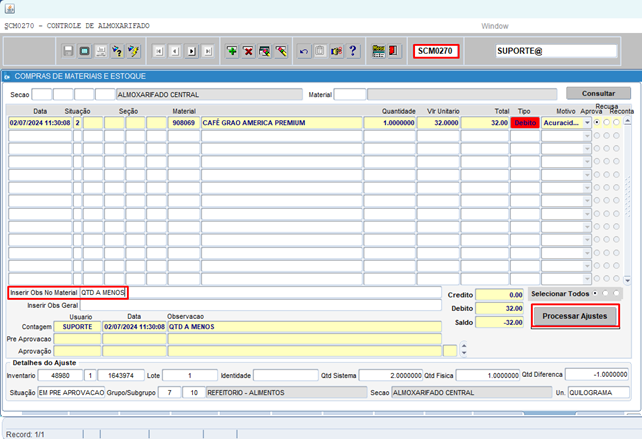The height and width of the screenshot is (439, 642).
Task: Click the Qtd Sistema field 2.0000000
Action: (x=391, y=375)
